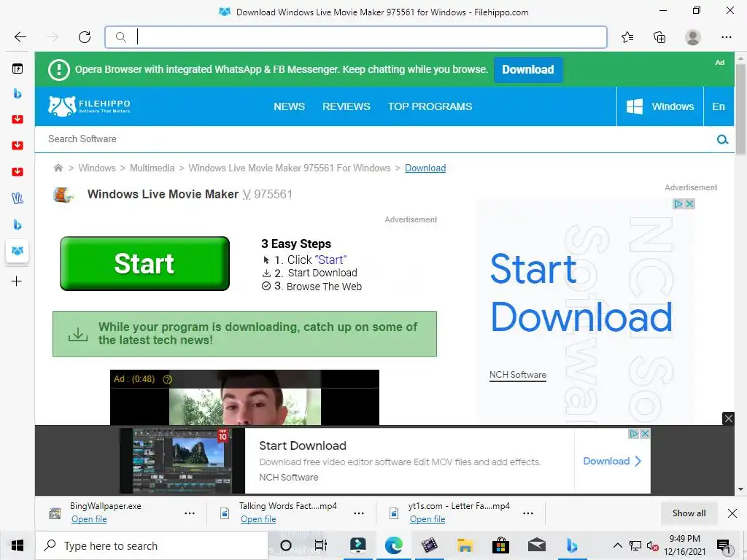The image size is (747, 560).
Task: Open the Collections icon
Action: (659, 36)
